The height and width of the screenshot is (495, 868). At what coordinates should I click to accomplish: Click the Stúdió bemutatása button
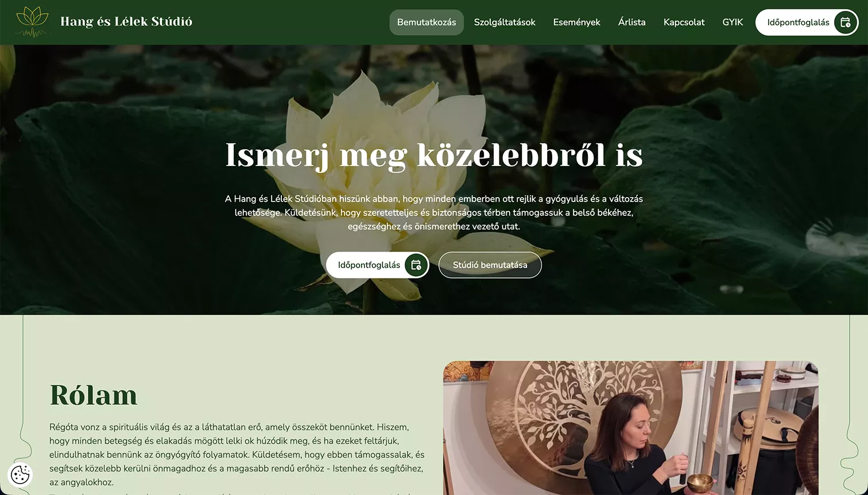490,265
